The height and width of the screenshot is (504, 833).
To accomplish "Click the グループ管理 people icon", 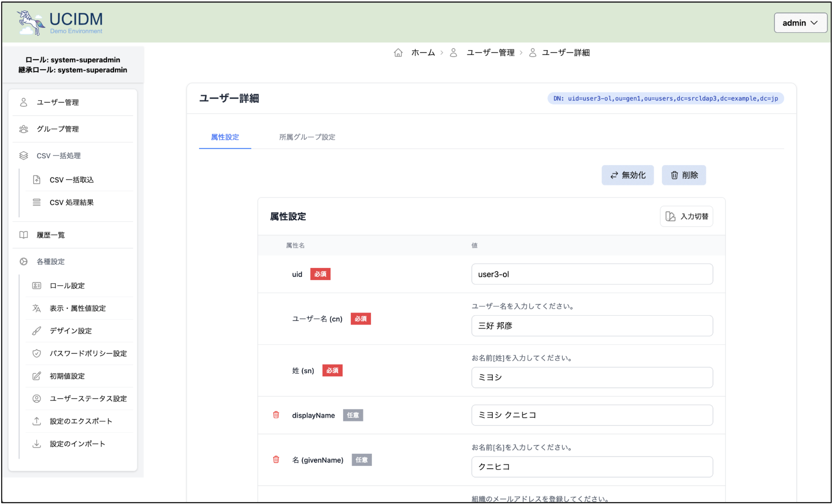I will click(x=23, y=129).
